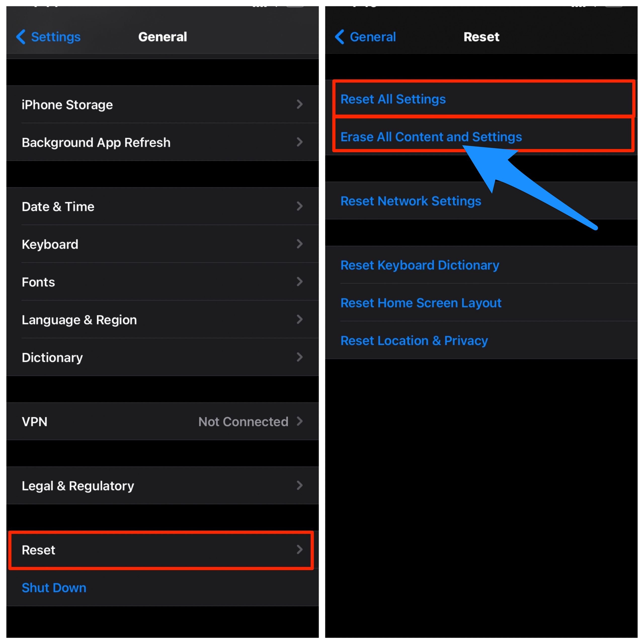Expand Background App Refresh settings
The width and height of the screenshot is (644, 644).
pyautogui.click(x=160, y=144)
